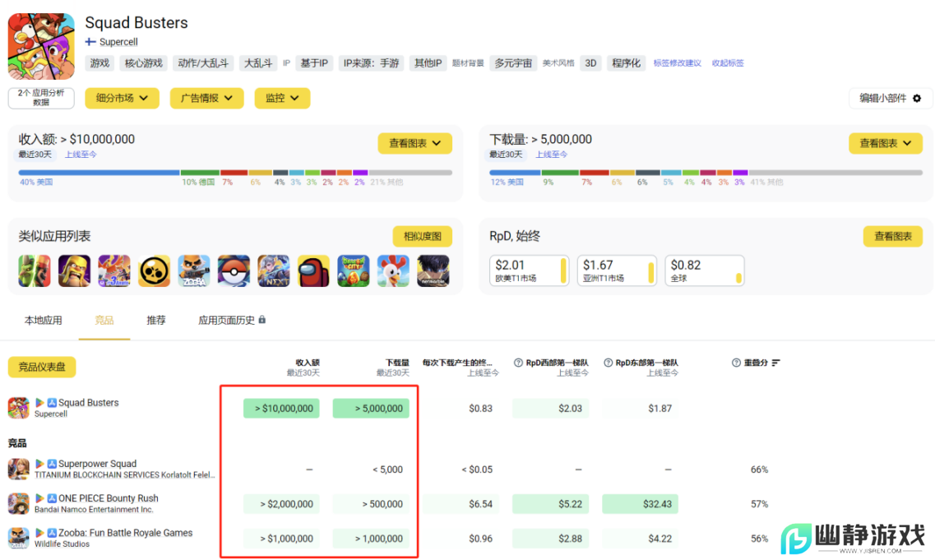The height and width of the screenshot is (560, 935).
Task: Open the 推荐 tab
Action: 156,321
